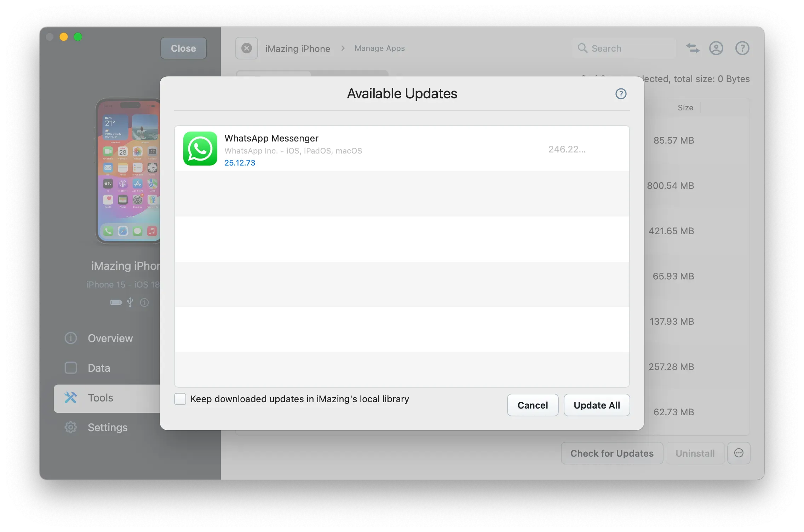Click the Cancel button
This screenshot has height=532, width=804.
[x=532, y=405]
